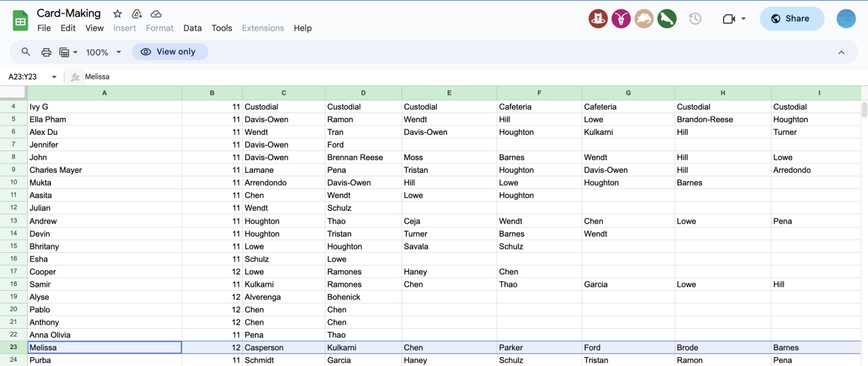Check the cloud document status icon
The image size is (868, 366).
pos(156,14)
